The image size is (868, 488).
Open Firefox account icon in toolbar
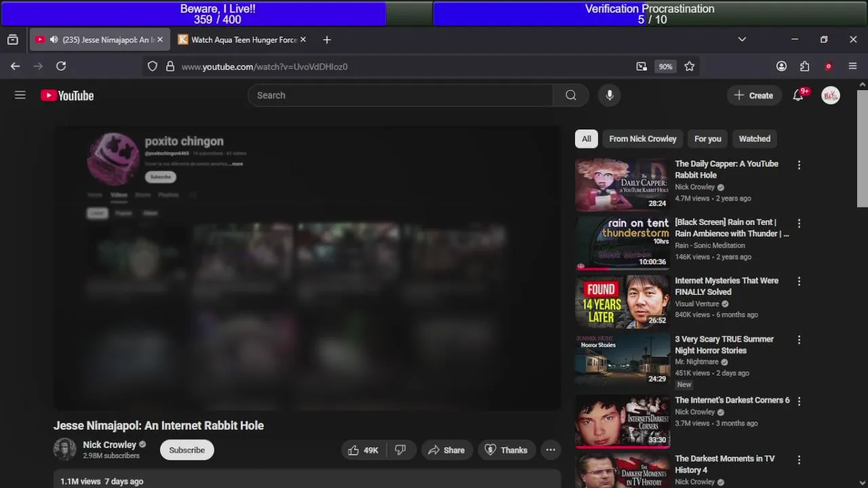(781, 66)
